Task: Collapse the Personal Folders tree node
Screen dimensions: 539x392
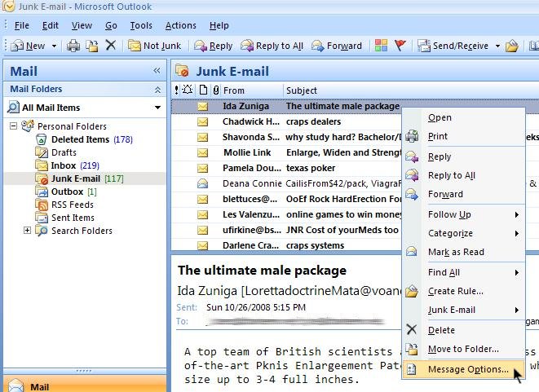Action: pyautogui.click(x=13, y=126)
